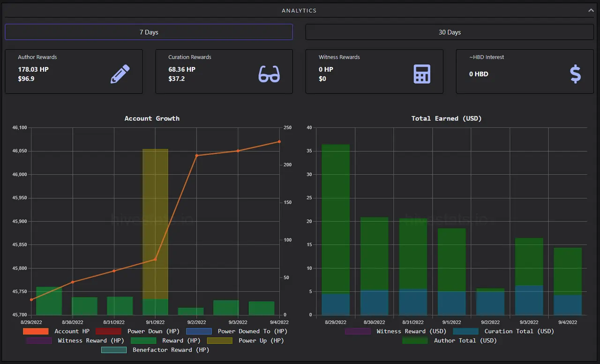Switch to the 7 Days tab
The width and height of the screenshot is (600, 364).
[x=149, y=32]
